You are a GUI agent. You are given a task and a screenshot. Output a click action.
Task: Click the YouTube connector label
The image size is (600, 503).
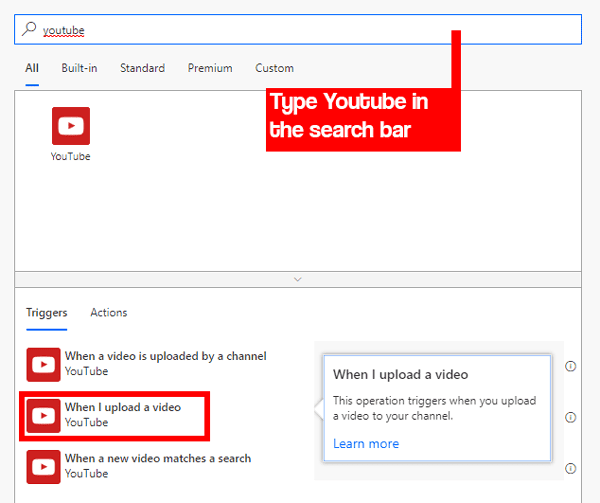(x=70, y=156)
